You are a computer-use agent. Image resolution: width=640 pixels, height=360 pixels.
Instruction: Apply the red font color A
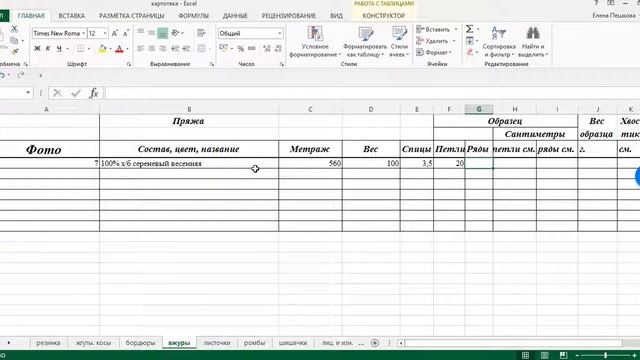119,49
